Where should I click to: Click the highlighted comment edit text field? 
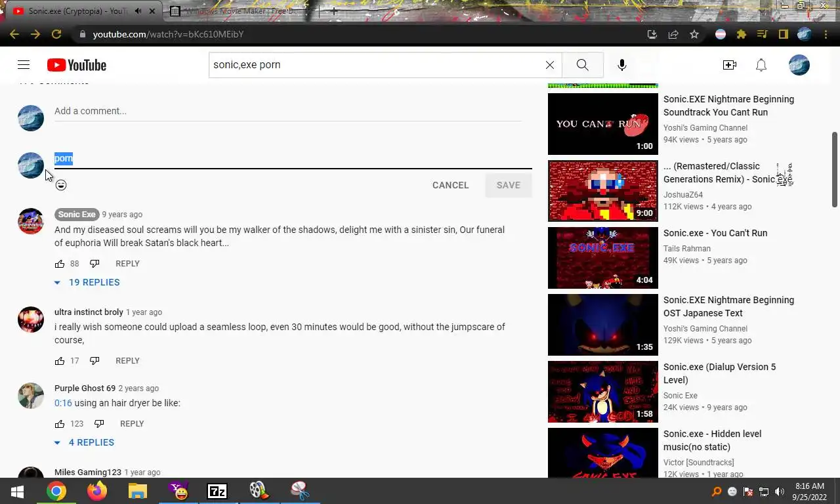point(293,159)
